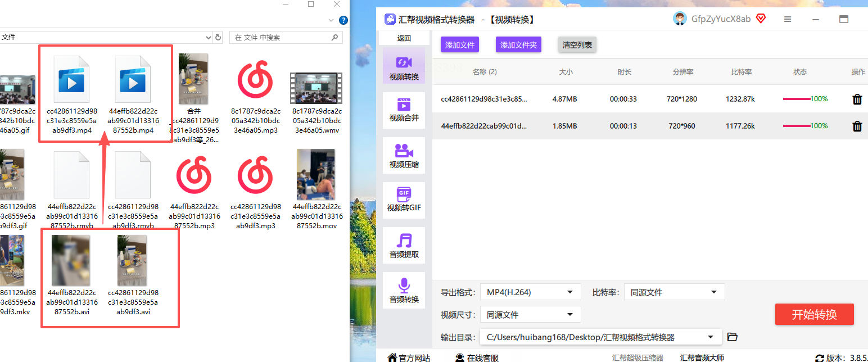The width and height of the screenshot is (868, 362).
Task: Browse output folder with folder icon
Action: [732, 337]
